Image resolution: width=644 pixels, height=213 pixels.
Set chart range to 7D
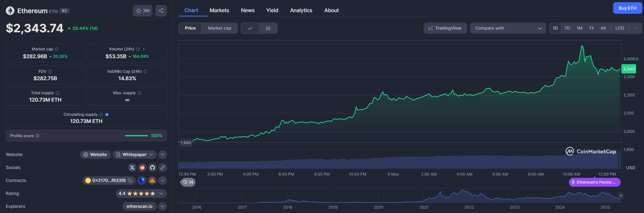[x=567, y=28]
